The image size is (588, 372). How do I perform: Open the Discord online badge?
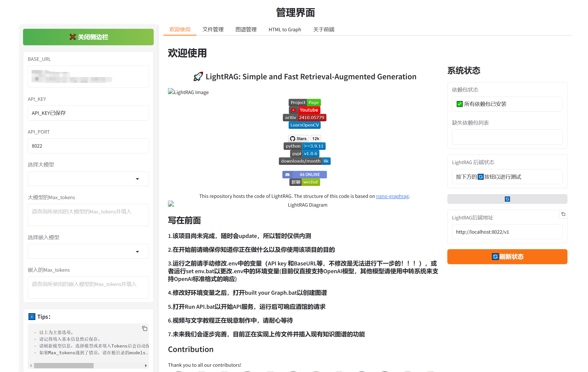tap(304, 175)
